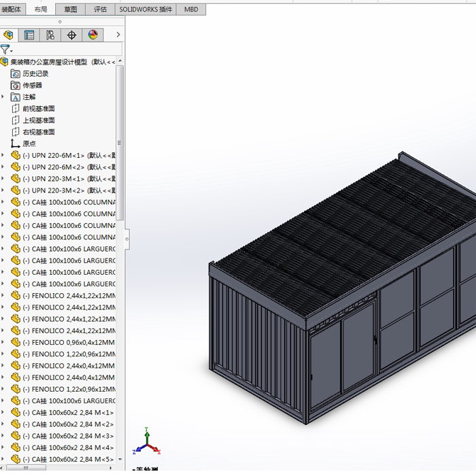This screenshot has height=476, width=476.
Task: Open the filter funnel dropdown
Action: point(6,50)
